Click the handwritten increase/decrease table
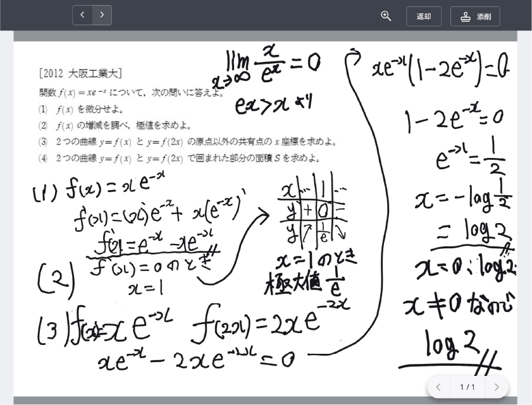This screenshot has width=532, height=405. (x=313, y=212)
